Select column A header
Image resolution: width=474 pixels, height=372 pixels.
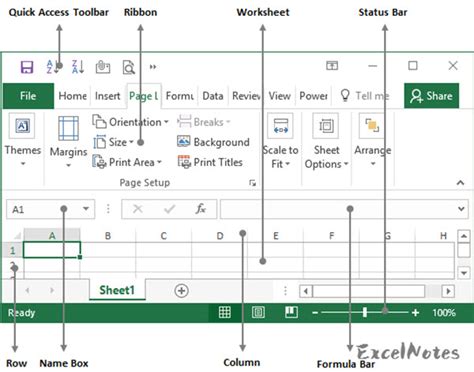pos(52,236)
